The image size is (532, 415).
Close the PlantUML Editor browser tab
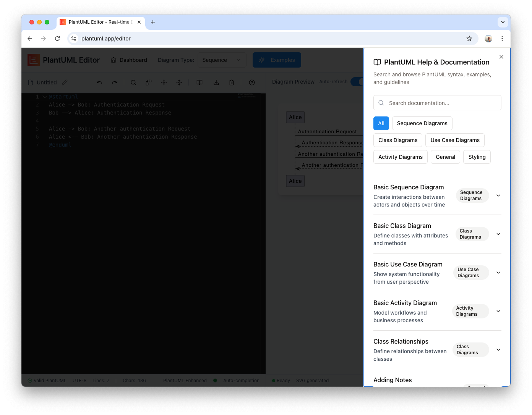coord(139,22)
